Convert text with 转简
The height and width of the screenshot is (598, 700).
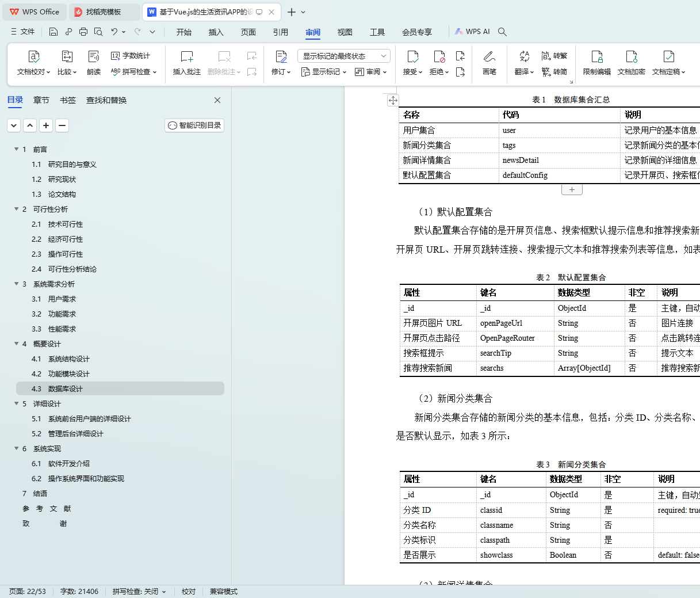coord(554,72)
